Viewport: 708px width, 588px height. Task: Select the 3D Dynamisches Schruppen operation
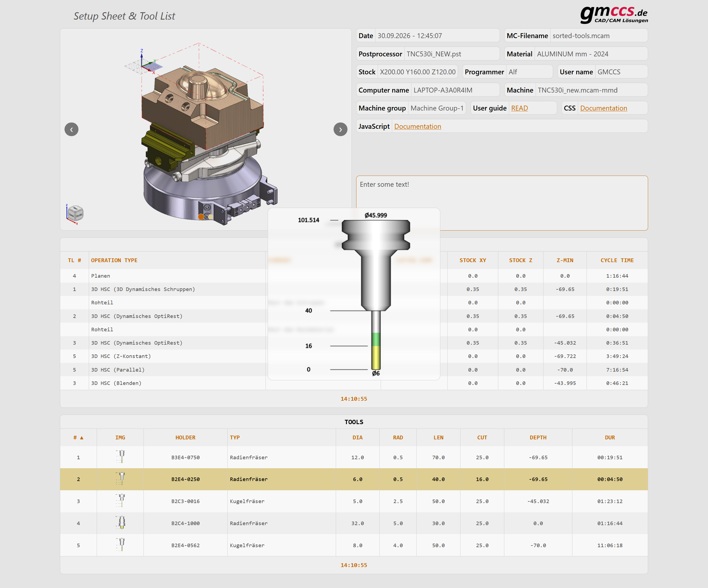(x=354, y=289)
